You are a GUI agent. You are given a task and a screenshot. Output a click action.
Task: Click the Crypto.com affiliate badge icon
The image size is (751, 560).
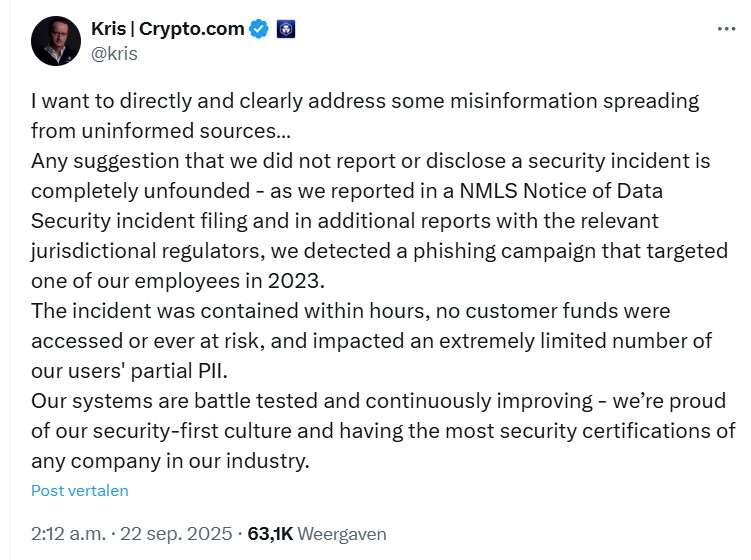click(285, 29)
